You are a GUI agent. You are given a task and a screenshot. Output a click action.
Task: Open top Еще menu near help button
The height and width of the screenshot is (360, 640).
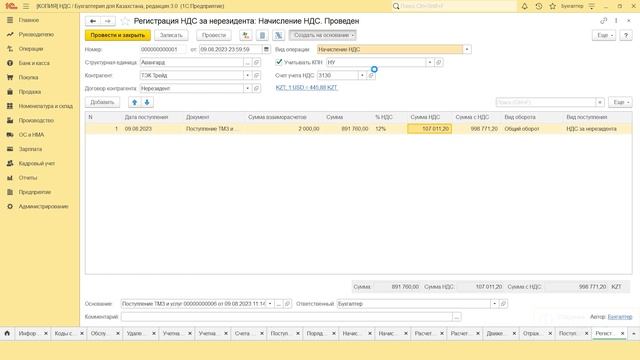click(x=604, y=36)
